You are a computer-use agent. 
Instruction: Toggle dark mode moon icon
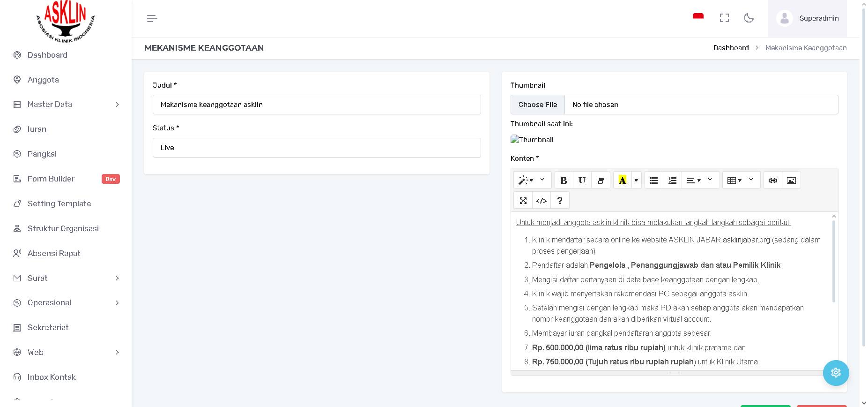(x=749, y=18)
